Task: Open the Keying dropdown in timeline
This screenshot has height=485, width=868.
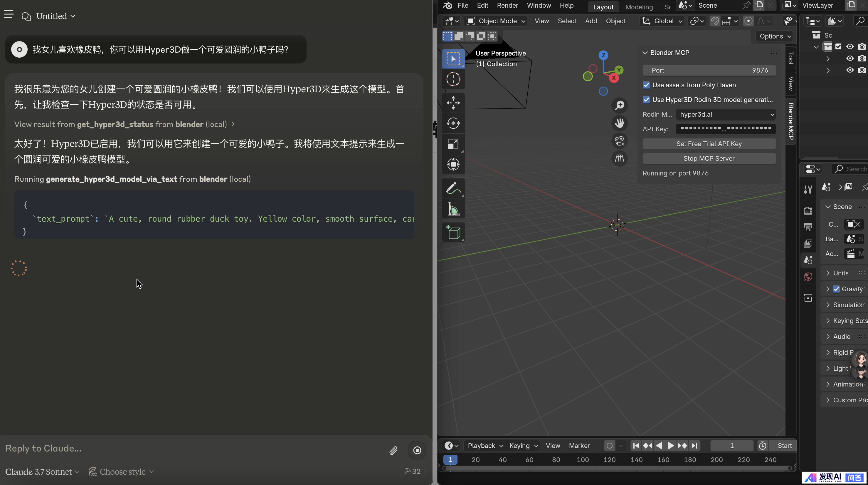Action: [523, 446]
